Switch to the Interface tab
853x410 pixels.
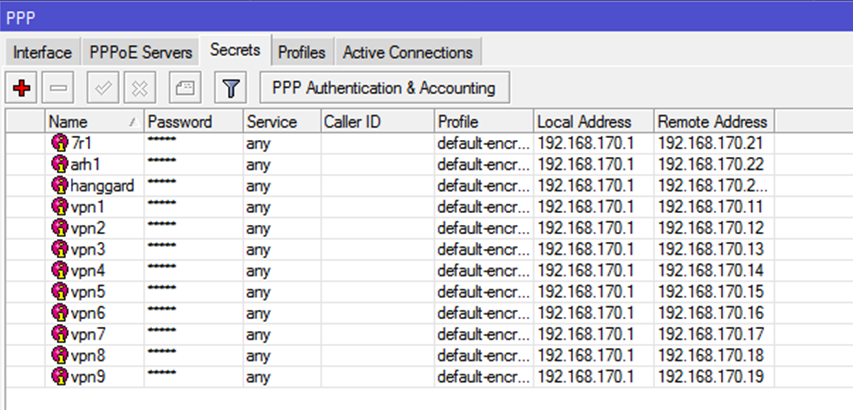42,52
